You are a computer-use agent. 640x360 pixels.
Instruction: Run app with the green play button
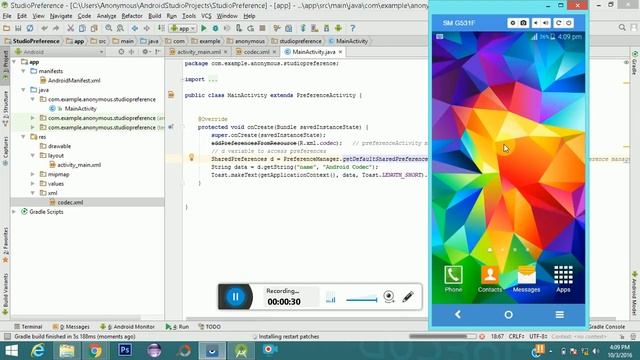click(x=204, y=28)
